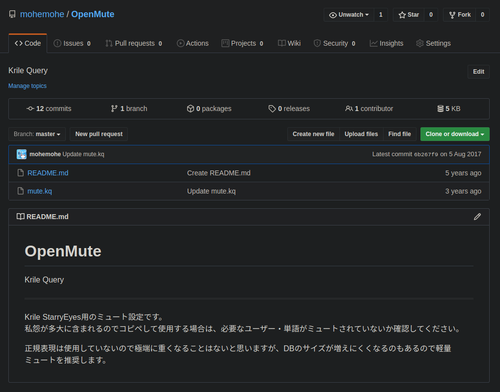
Task: Click the Find file button
Action: (x=399, y=134)
